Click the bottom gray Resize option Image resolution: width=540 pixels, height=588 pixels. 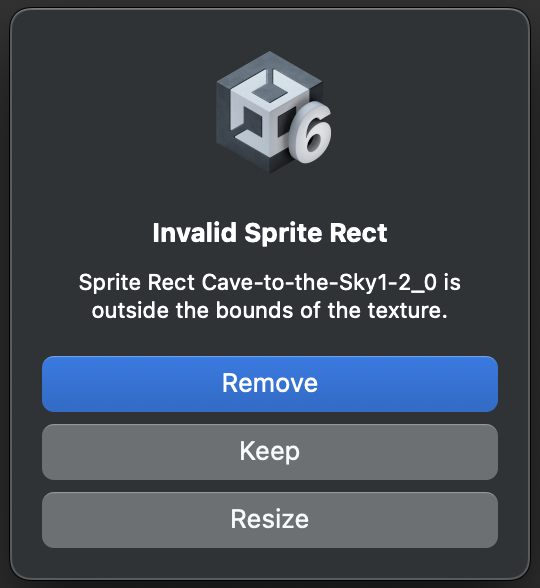coord(270,520)
